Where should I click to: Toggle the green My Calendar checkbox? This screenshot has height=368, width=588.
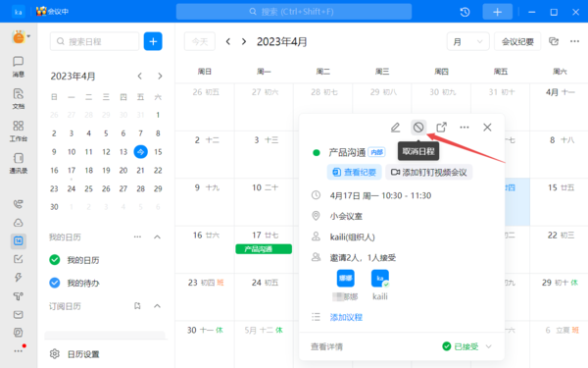click(x=55, y=260)
